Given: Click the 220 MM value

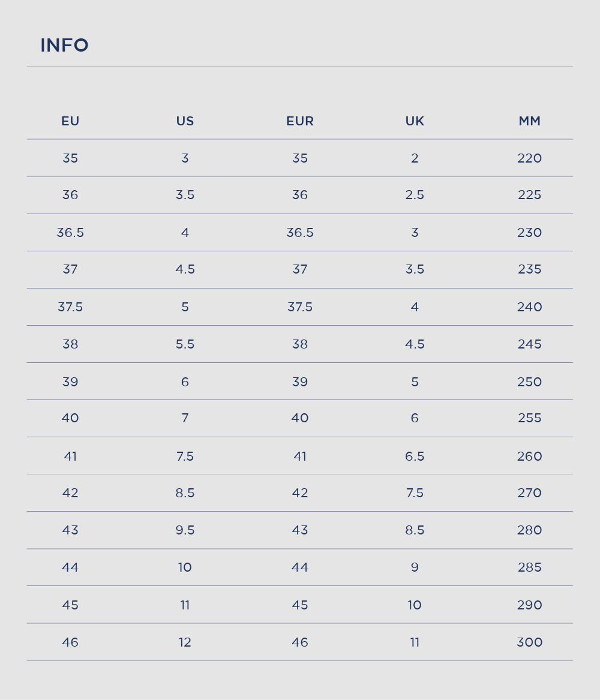Looking at the screenshot, I should click(529, 158).
